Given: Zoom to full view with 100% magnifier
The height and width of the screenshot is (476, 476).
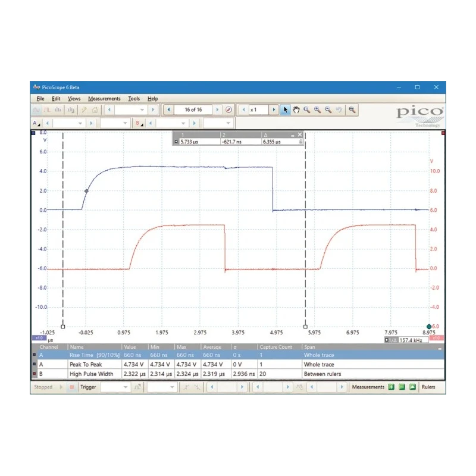Looking at the screenshot, I should 352,109.
